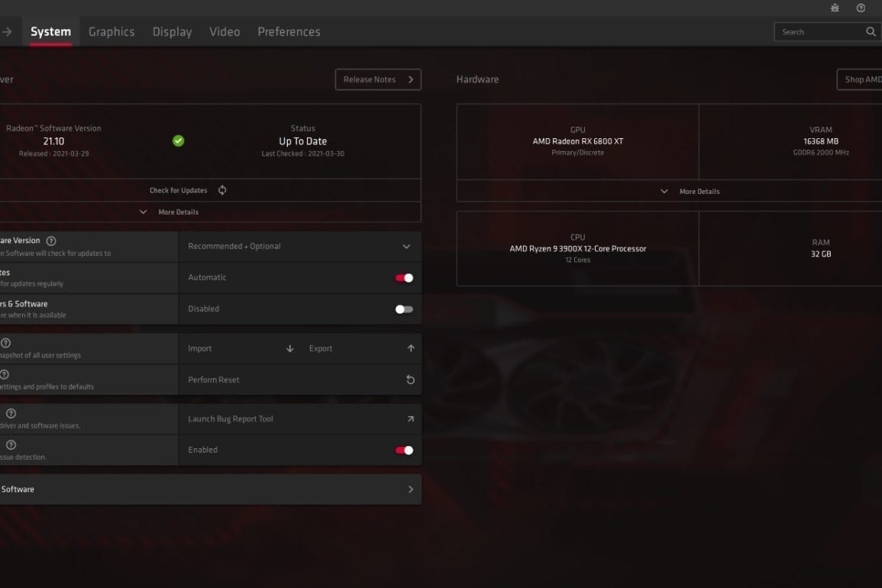Click the 'AMD Ryzen 9 3900X 12-Core Processor' text
Screen dimensions: 882x588
pos(577,249)
